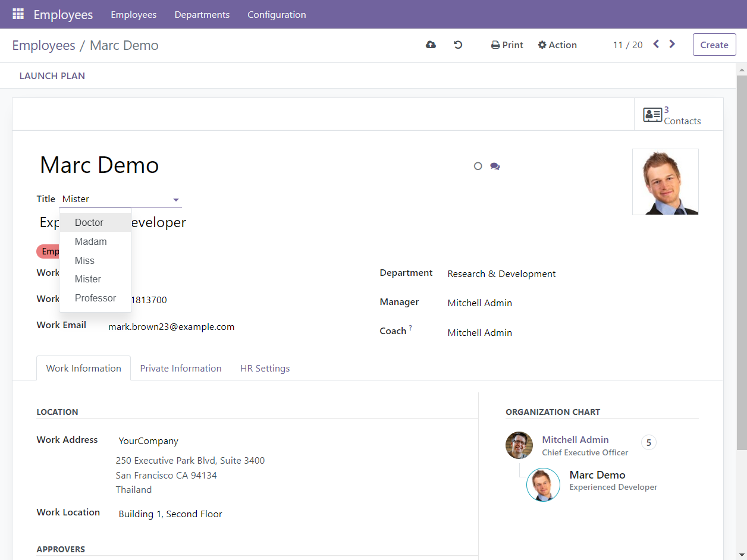Discard changes with the revert arrow icon
Viewport: 747px width, 560px height.
click(457, 45)
